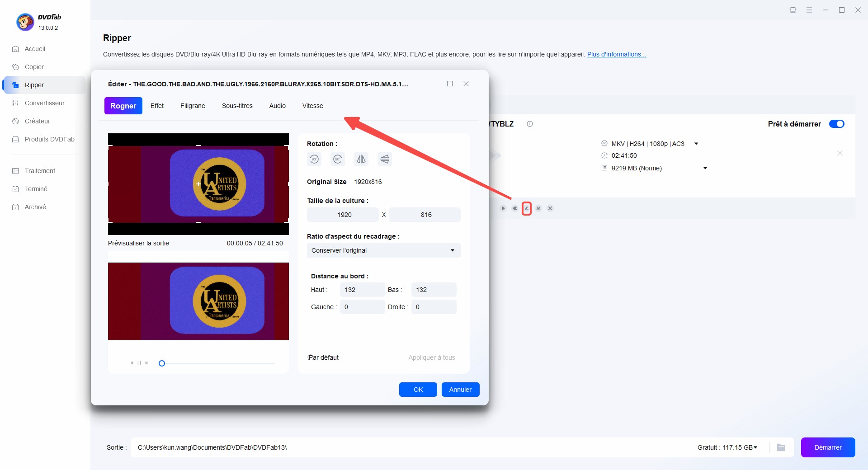Open Vitesse tab
Viewport: 868px width, 470px height.
click(x=313, y=106)
